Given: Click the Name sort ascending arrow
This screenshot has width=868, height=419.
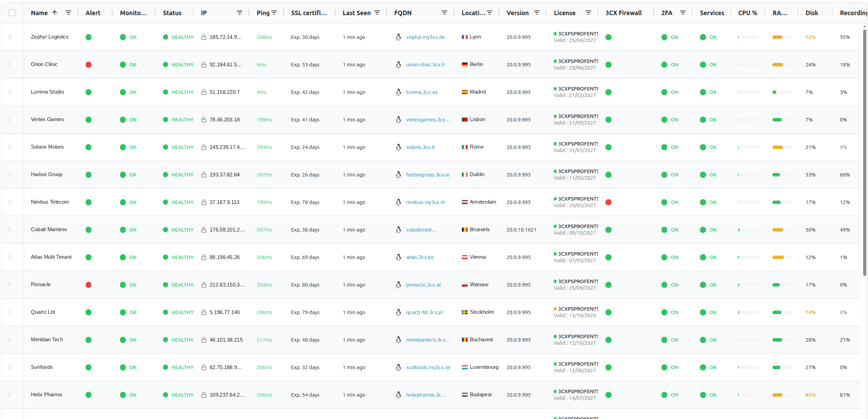Looking at the screenshot, I should coord(55,13).
